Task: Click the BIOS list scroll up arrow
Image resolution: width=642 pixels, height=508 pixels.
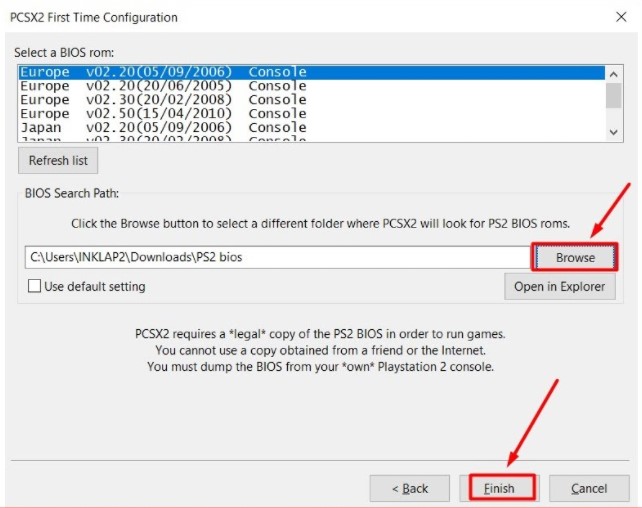Action: 613,73
